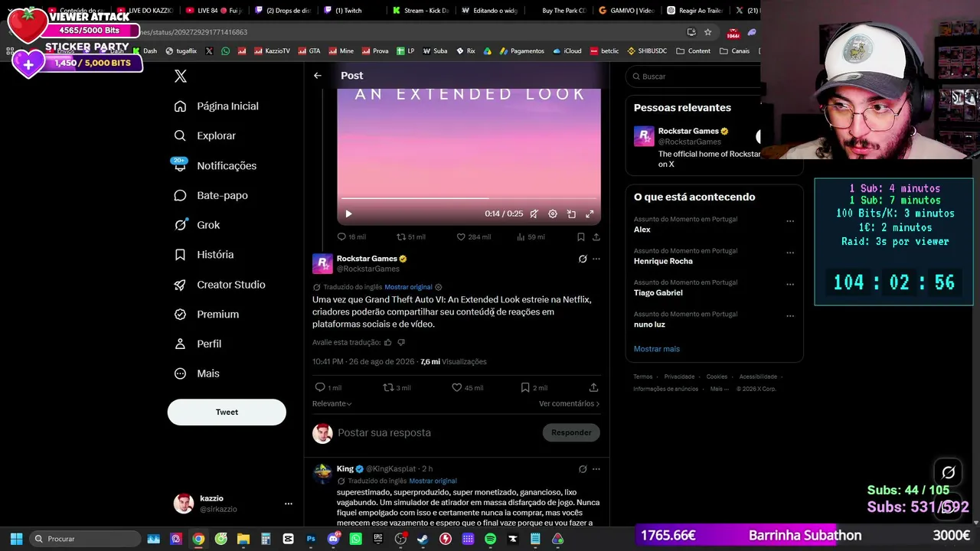Share the main Rockstar Games post
The image size is (980, 551).
593,387
